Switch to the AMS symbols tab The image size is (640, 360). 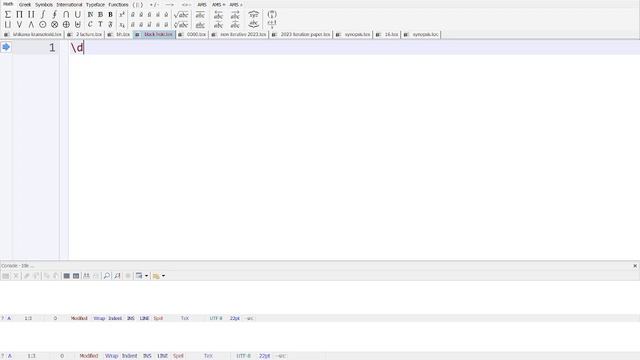coord(202,4)
